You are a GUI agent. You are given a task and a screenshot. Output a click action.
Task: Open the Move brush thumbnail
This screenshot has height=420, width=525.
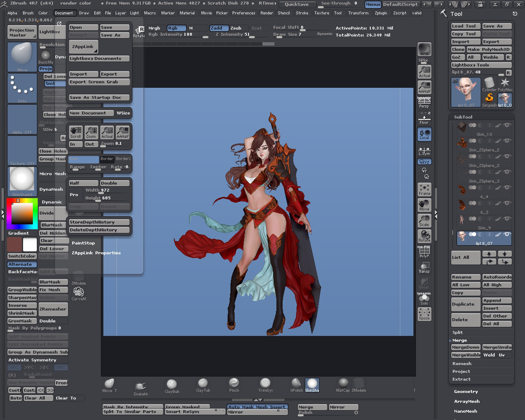tap(22, 57)
